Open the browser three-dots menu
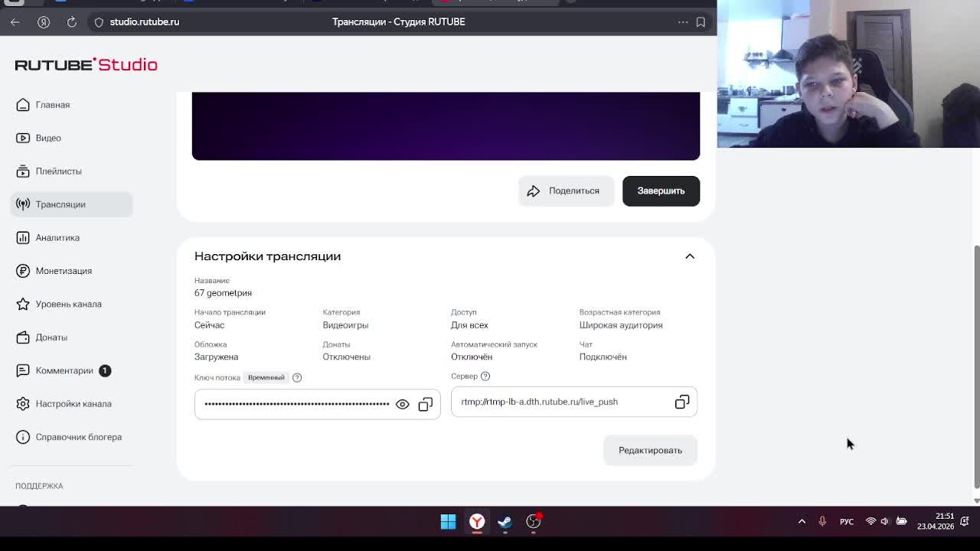Screen dimensions: 980x551 tap(683, 22)
